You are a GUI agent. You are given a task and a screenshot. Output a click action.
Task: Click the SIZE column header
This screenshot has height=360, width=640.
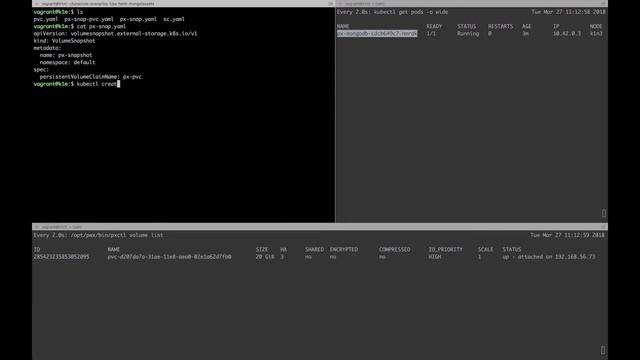click(x=262, y=249)
